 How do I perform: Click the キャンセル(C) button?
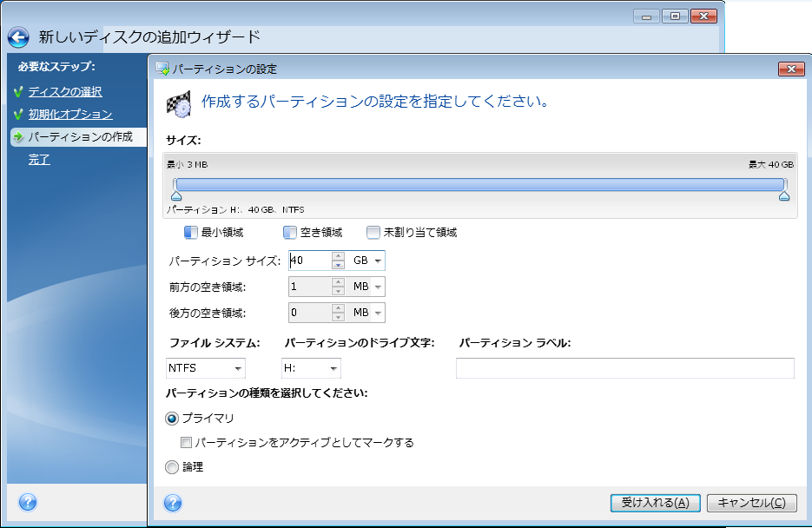751,503
